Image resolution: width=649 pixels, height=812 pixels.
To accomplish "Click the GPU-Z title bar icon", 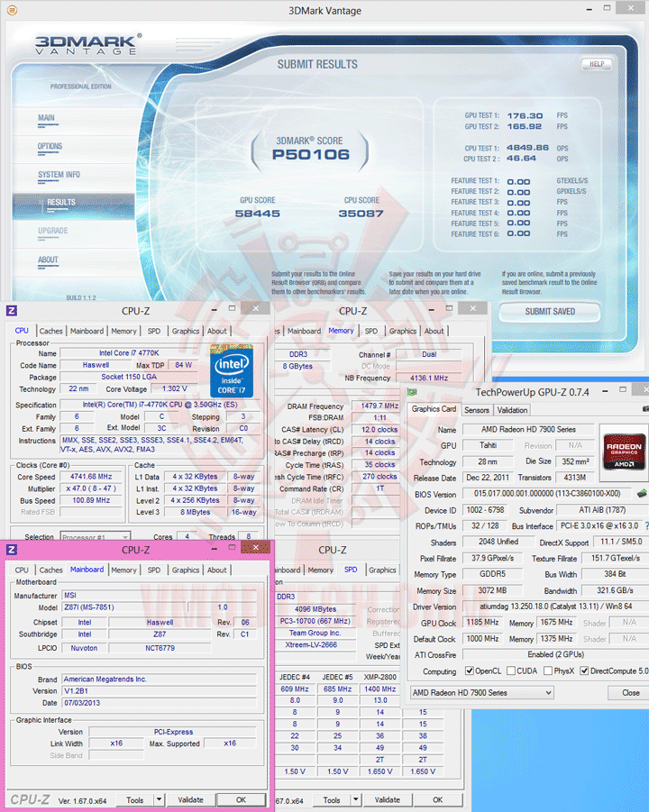I will click(x=412, y=392).
